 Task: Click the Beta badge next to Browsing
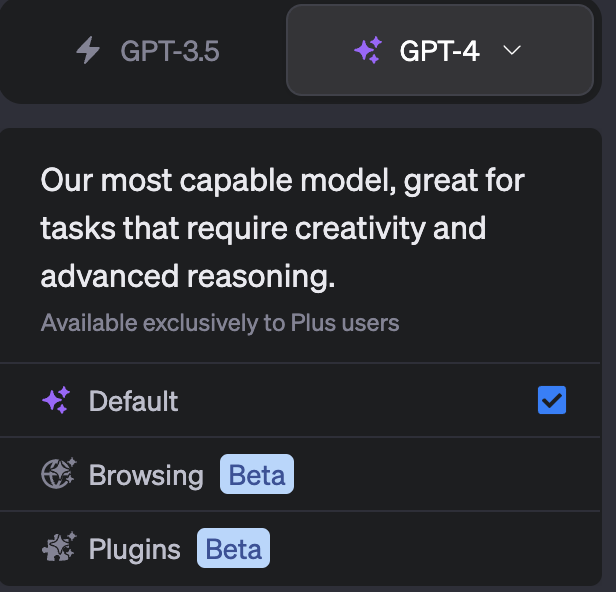[257, 474]
